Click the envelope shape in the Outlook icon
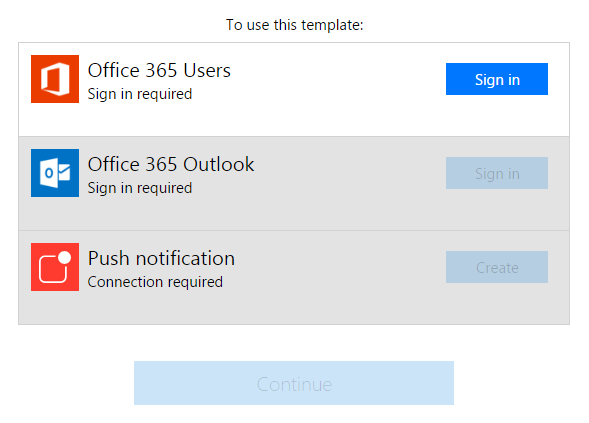The width and height of the screenshot is (589, 423). tap(64, 173)
